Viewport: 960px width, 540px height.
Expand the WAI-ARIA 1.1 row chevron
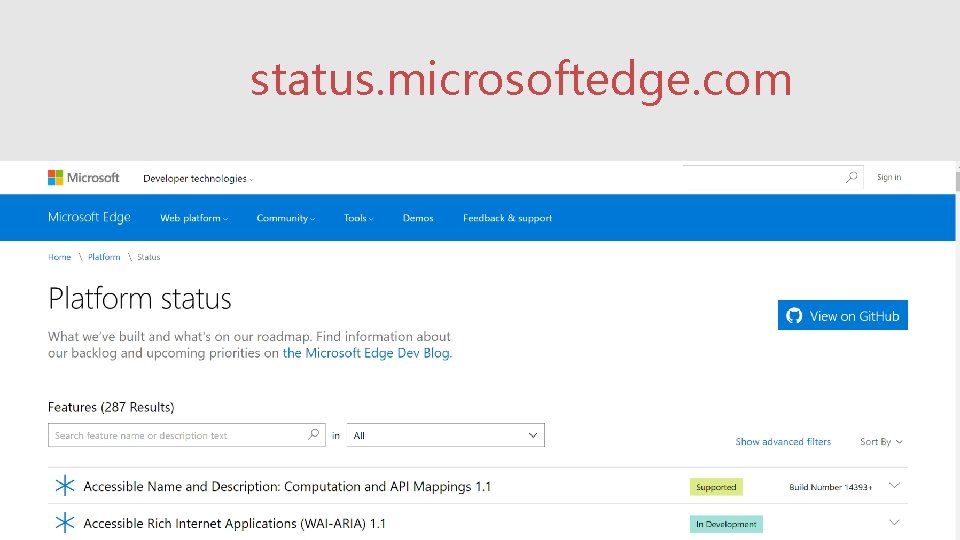tap(894, 522)
